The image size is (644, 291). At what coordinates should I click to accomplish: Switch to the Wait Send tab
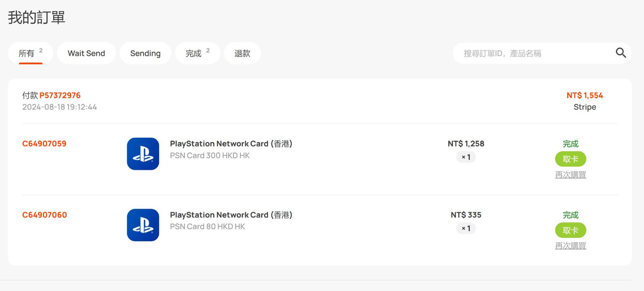point(86,53)
